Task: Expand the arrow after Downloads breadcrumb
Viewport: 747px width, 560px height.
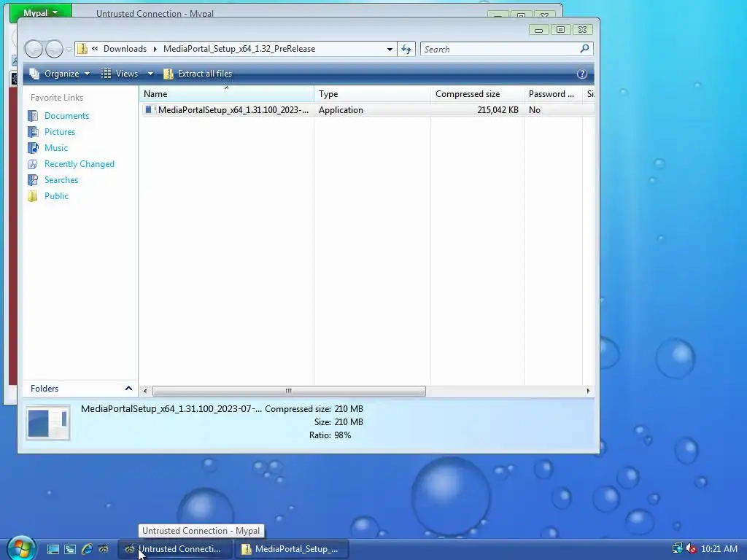Action: [155, 49]
